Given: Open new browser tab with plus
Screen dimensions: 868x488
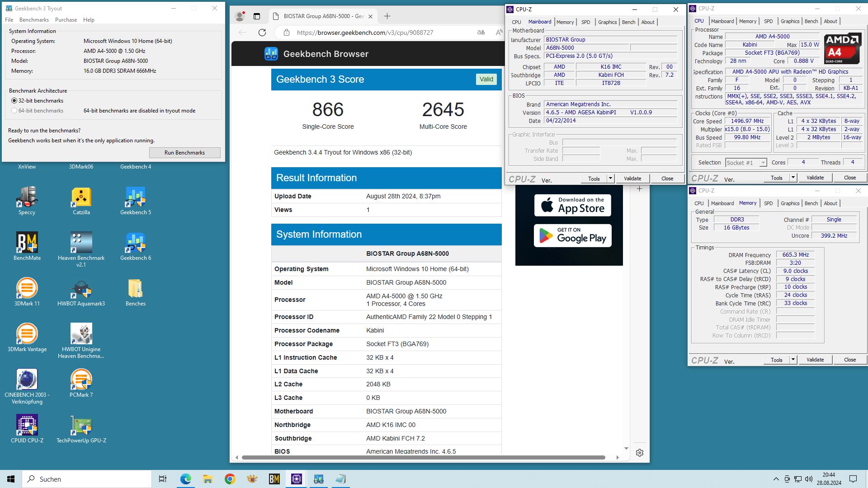Looking at the screenshot, I should (x=387, y=16).
